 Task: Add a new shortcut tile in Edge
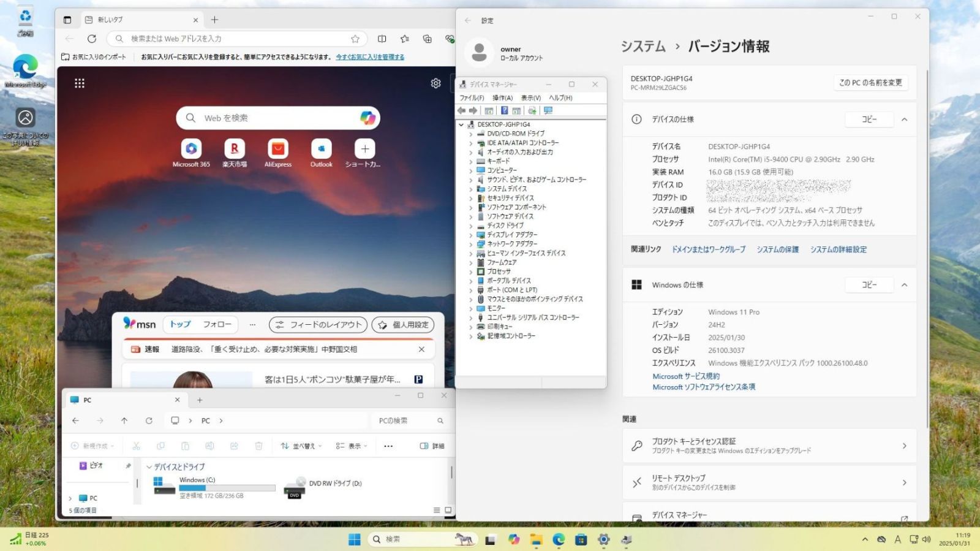pyautogui.click(x=365, y=149)
